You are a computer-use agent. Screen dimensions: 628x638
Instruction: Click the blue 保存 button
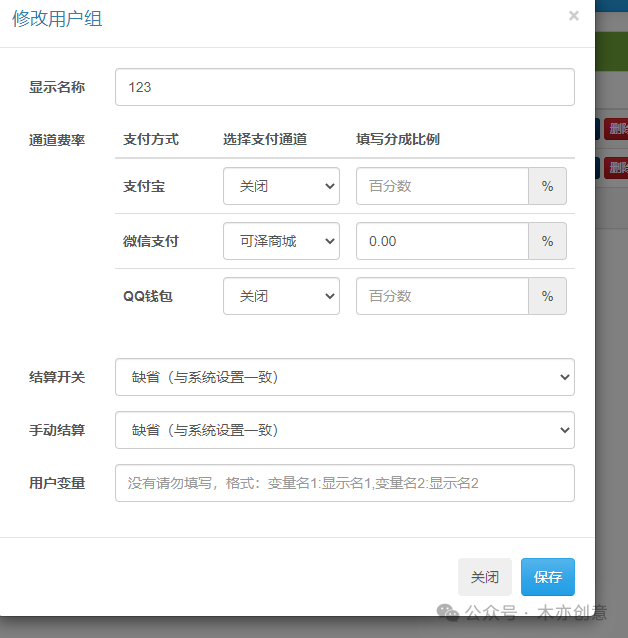point(548,577)
